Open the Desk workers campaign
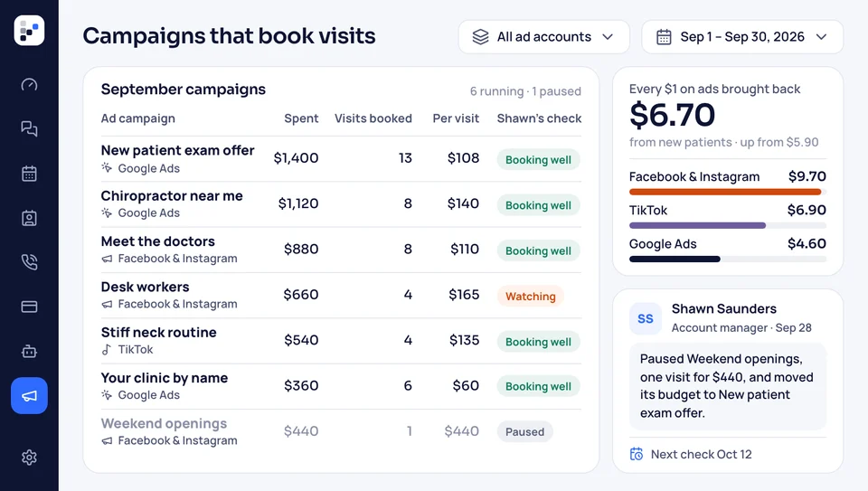This screenshot has height=491, width=868. click(145, 287)
